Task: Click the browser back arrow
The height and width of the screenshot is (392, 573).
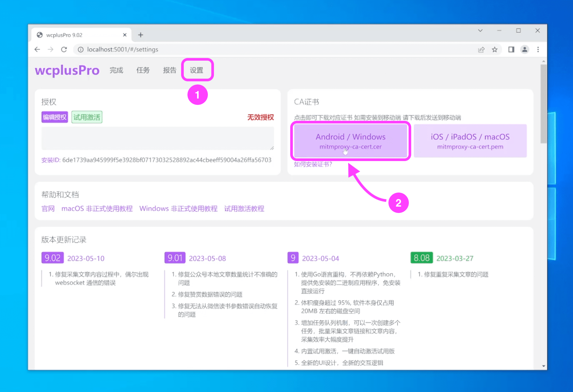Action: pos(37,50)
